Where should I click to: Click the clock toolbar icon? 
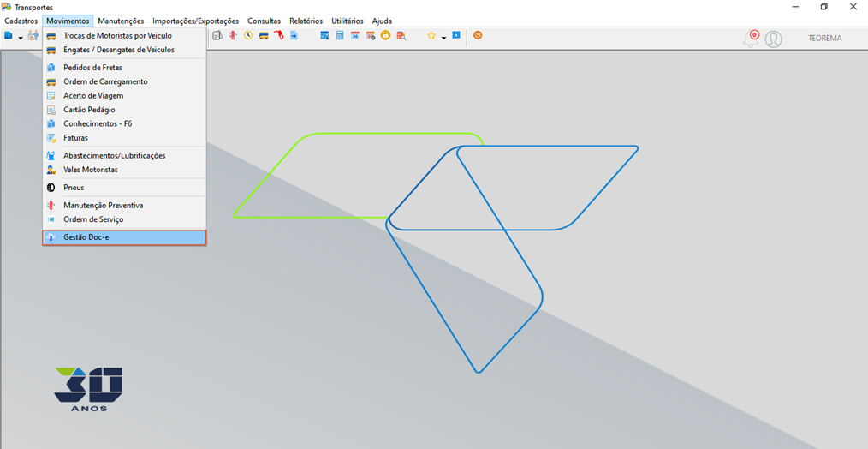248,35
